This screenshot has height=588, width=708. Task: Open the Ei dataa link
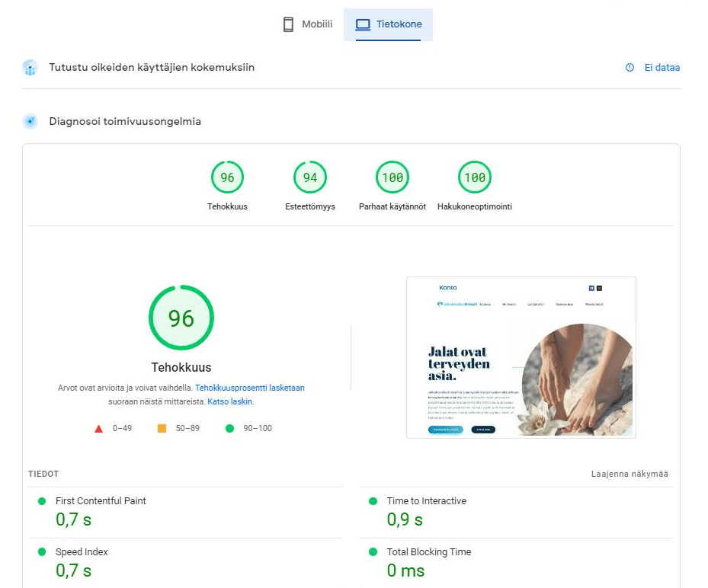[662, 68]
